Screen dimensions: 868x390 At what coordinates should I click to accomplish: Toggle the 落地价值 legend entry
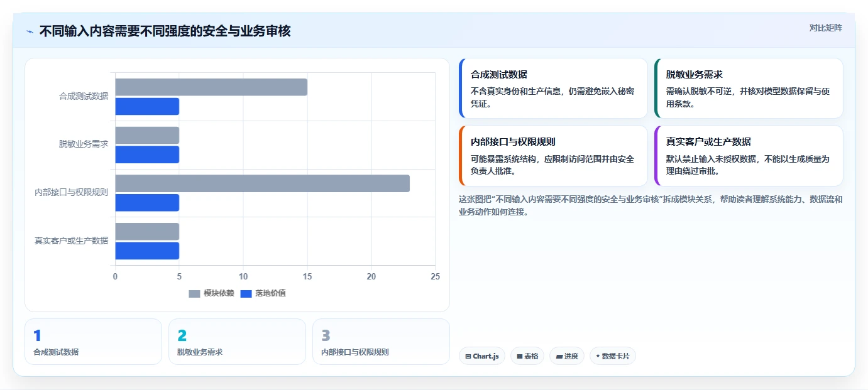[263, 293]
